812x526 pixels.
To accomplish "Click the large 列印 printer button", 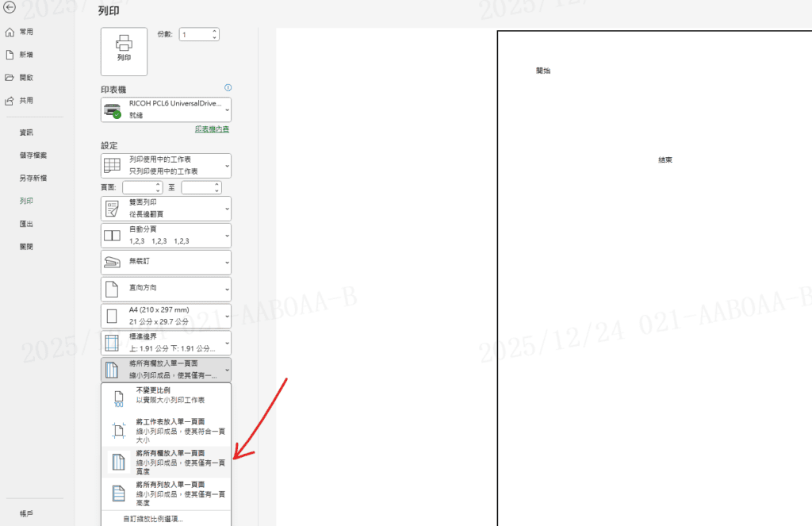I will coord(124,51).
